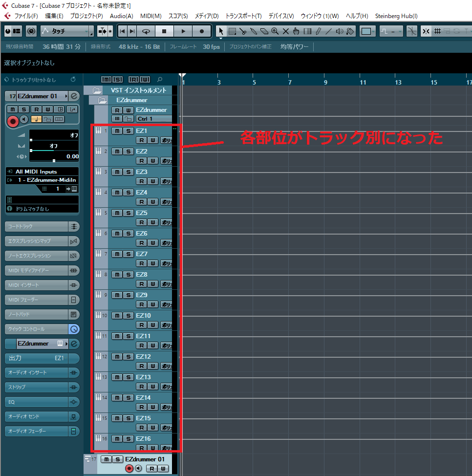Select the Range Selection tool

point(232,31)
